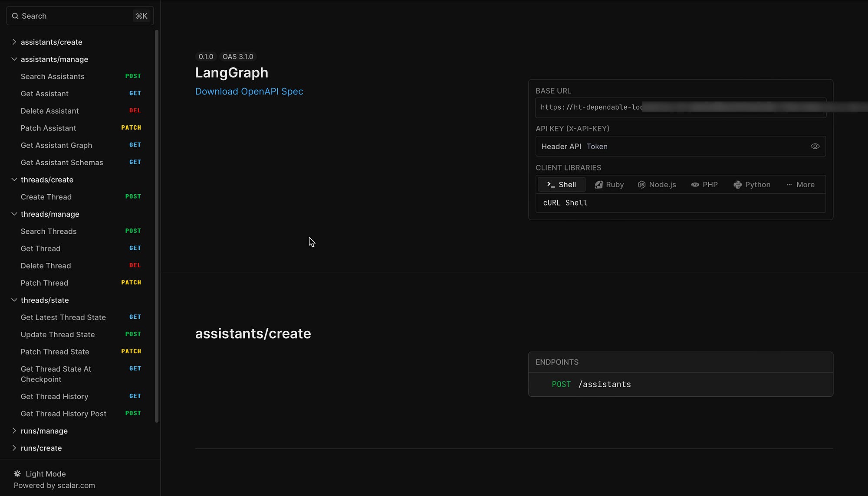The height and width of the screenshot is (496, 868).
Task: Click the sun icon next to Light Mode
Action: [x=17, y=473]
